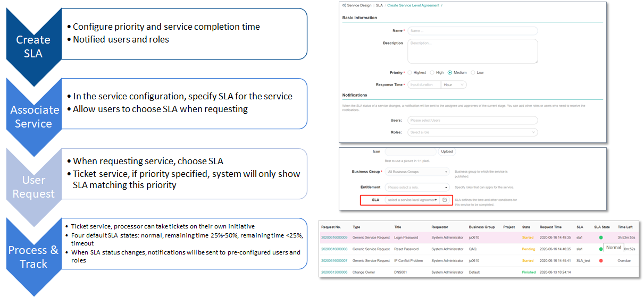Click the Icon file path field
Image resolution: width=644 pixels, height=297 pixels.
(411, 151)
